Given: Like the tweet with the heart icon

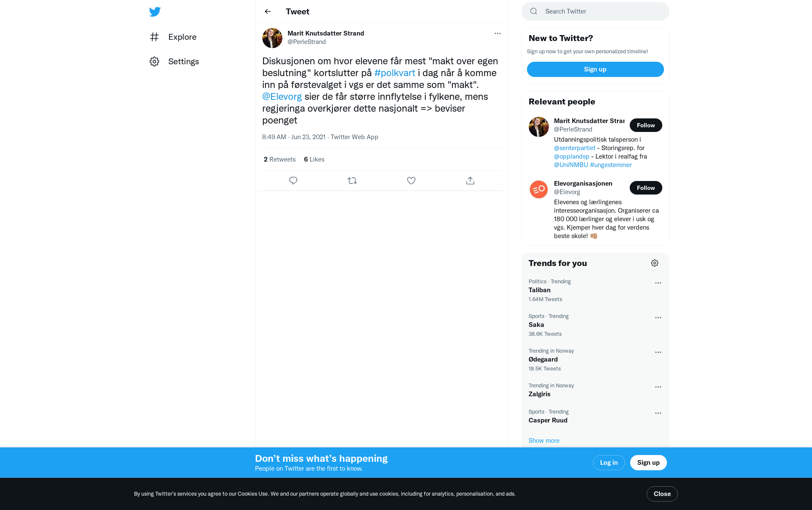Looking at the screenshot, I should coord(411,181).
